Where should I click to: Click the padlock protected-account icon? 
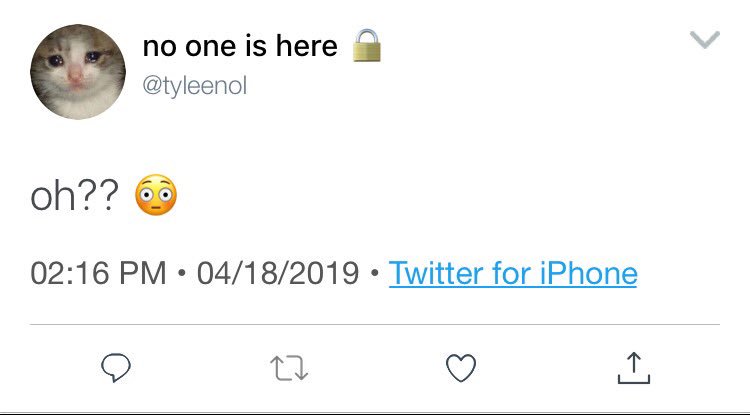click(367, 45)
